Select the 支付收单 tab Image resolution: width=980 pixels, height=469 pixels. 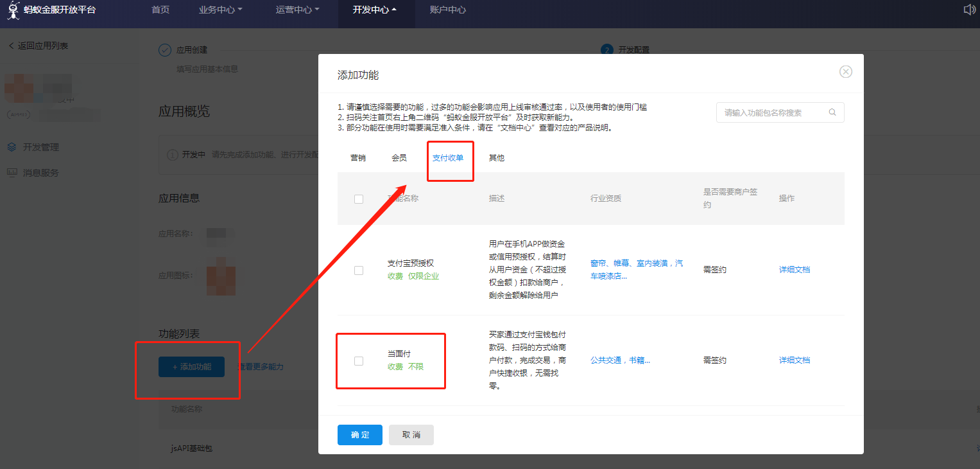click(448, 158)
